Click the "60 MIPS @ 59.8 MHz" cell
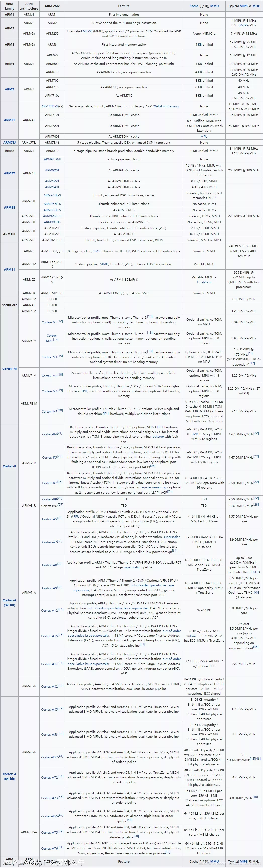Screen dimensions: 263x868 tap(244, 126)
